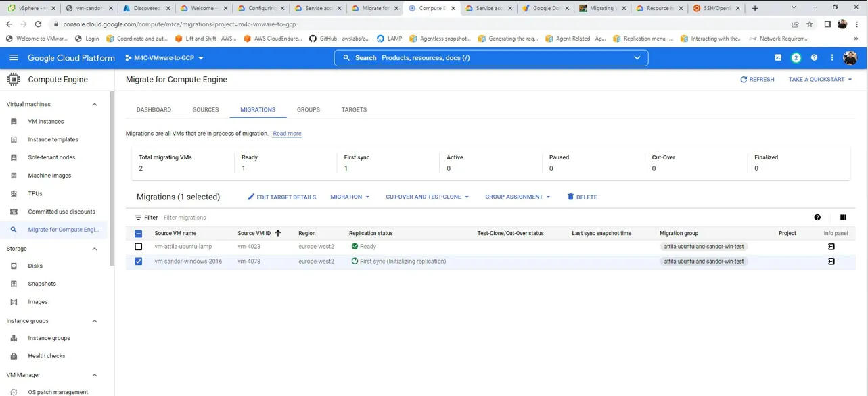This screenshot has width=868, height=396.
Task: Open info panel for vm-attila-ubuntu-lamp row
Action: (831, 247)
